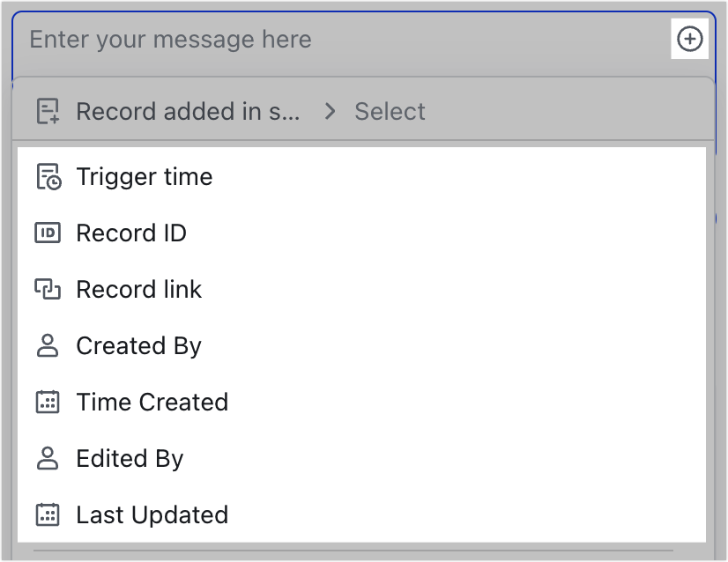Open the plus variable inserter
The height and width of the screenshot is (562, 728).
pyautogui.click(x=690, y=39)
